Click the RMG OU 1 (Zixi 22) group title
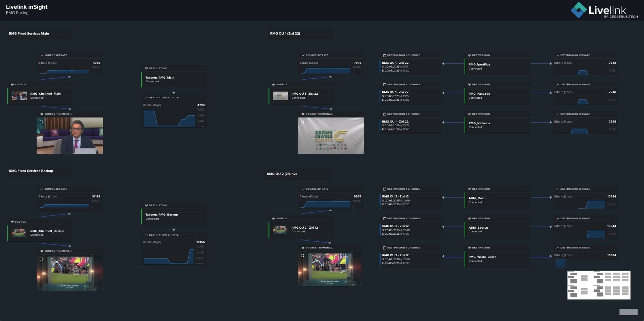The image size is (644, 321). click(285, 34)
